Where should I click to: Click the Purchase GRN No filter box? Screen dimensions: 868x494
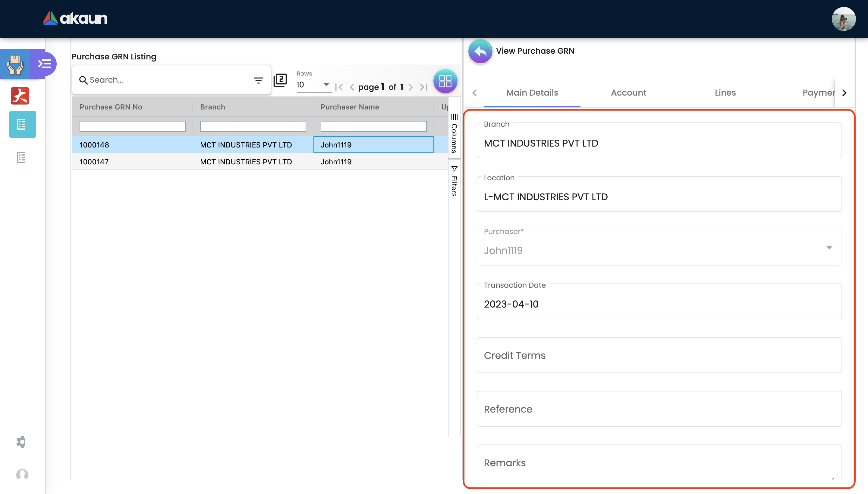(132, 126)
